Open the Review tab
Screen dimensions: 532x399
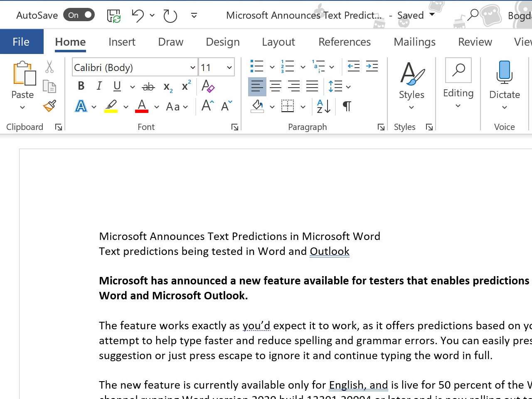tap(475, 42)
